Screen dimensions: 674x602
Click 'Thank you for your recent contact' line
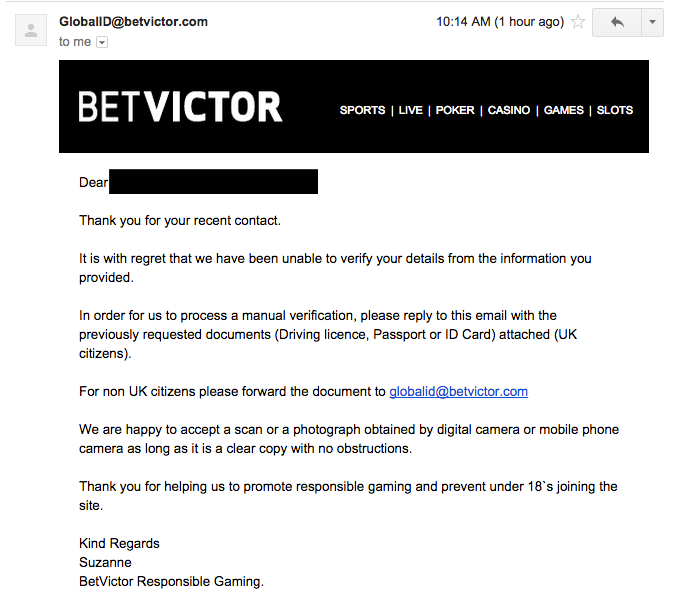(180, 220)
